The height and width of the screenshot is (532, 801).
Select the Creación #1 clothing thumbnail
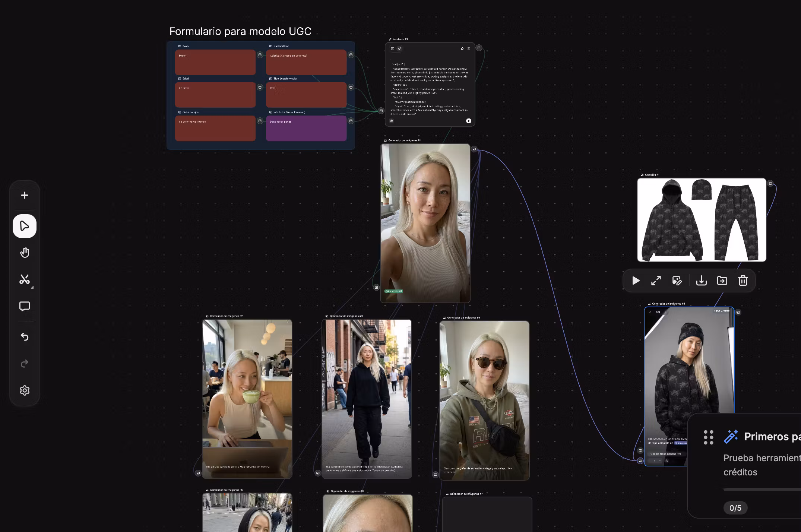[x=702, y=220]
